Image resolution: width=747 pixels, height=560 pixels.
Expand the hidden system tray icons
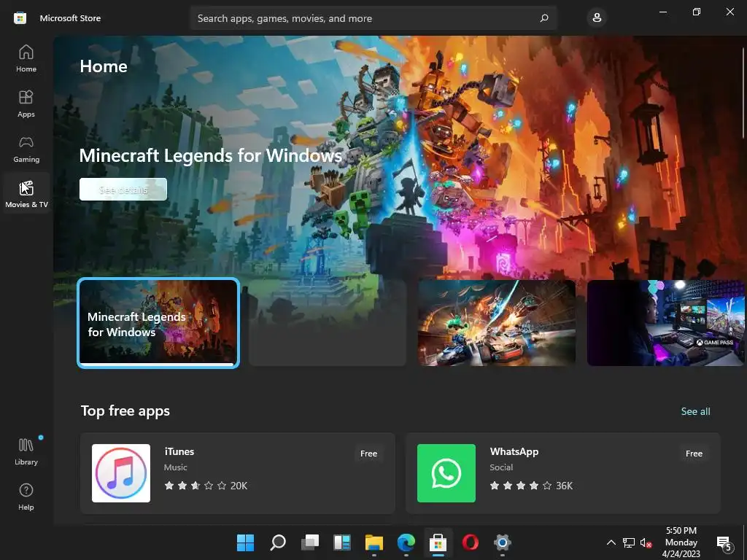click(x=611, y=542)
